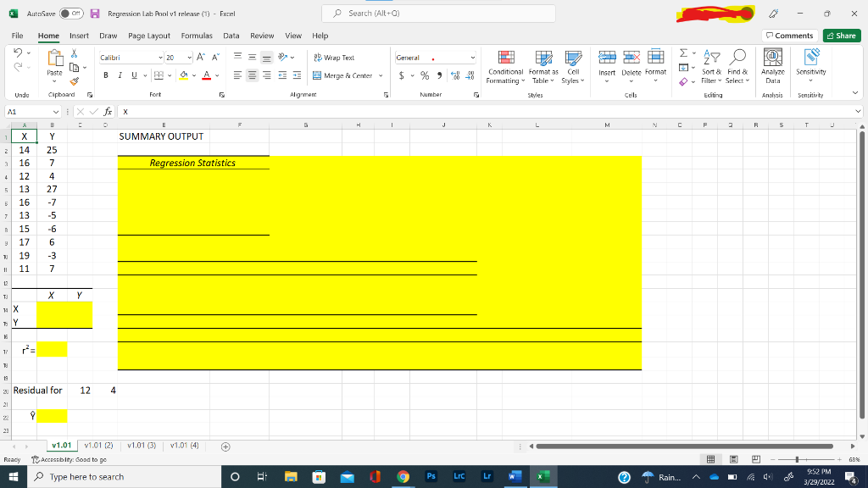Expand the Name Box dropdown
Viewport: 868px width, 488px height.
[x=56, y=112]
